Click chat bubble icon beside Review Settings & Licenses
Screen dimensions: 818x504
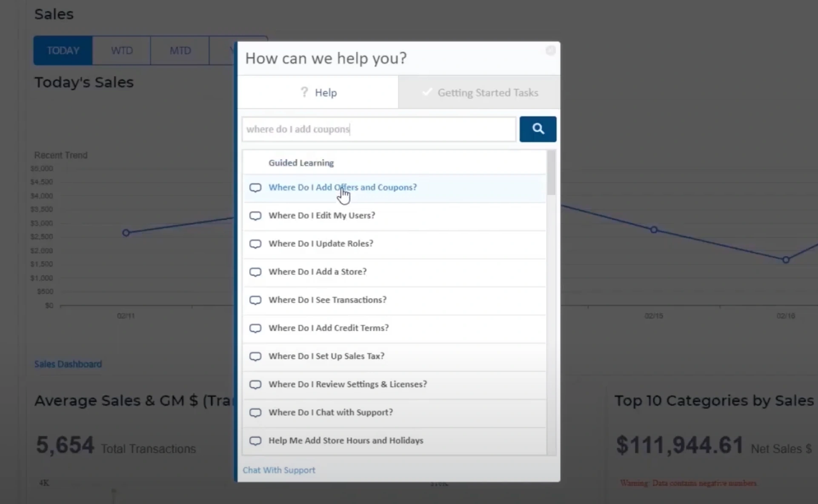click(x=255, y=384)
